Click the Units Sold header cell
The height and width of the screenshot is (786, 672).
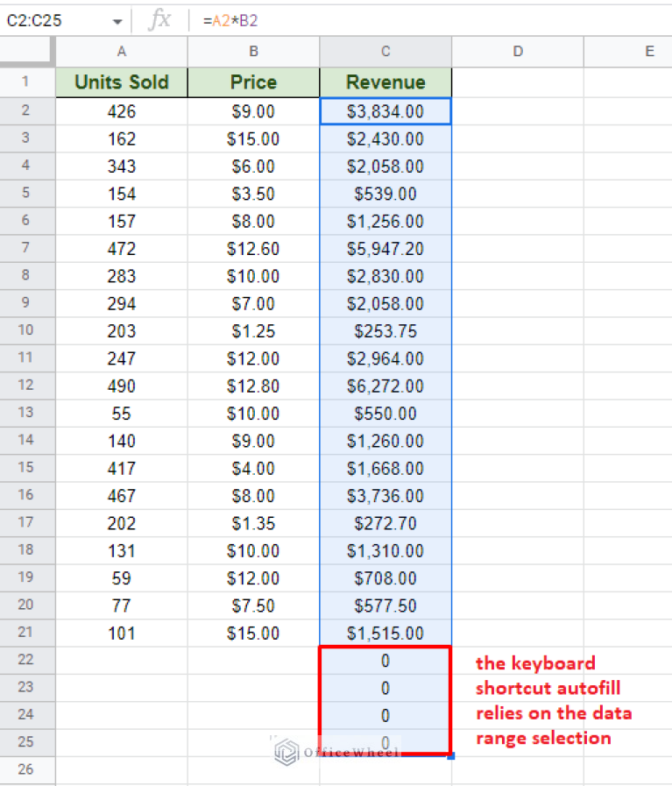coord(121,82)
